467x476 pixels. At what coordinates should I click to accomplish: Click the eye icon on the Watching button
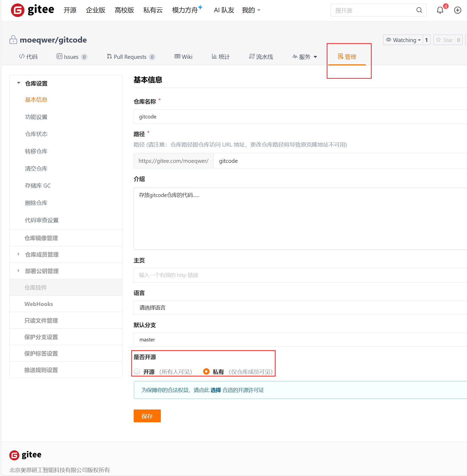pos(388,40)
